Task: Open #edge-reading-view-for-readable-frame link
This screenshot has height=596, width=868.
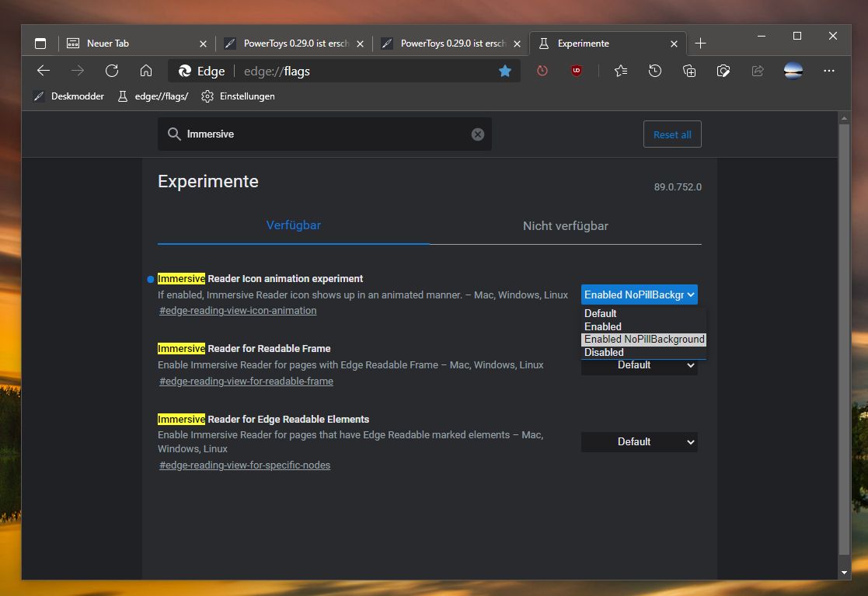Action: point(246,382)
